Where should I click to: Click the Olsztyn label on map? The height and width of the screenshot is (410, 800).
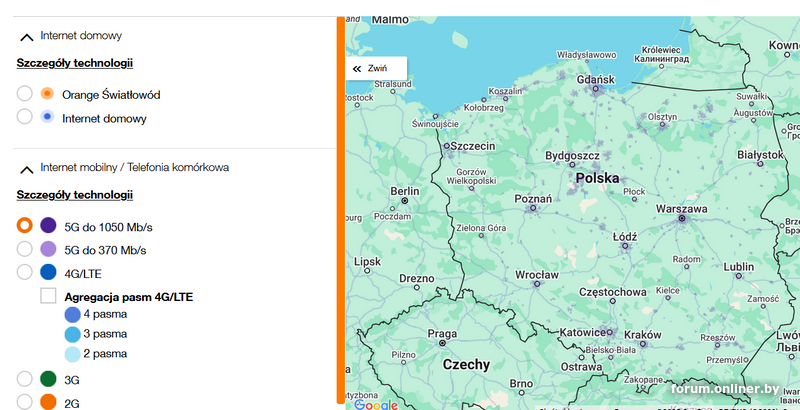[x=662, y=117]
